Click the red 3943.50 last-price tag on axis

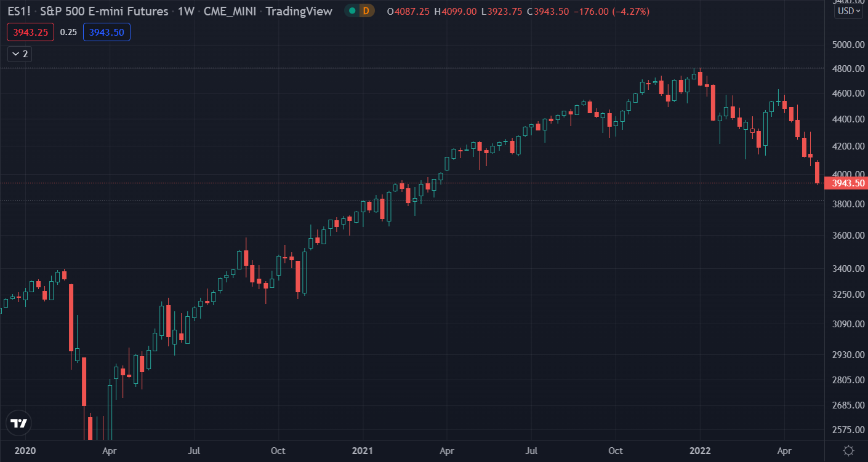click(x=846, y=183)
